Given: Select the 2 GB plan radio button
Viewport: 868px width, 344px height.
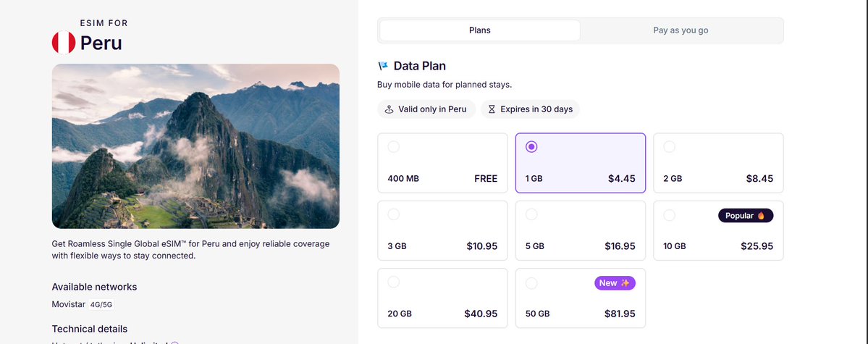Looking at the screenshot, I should (669, 147).
